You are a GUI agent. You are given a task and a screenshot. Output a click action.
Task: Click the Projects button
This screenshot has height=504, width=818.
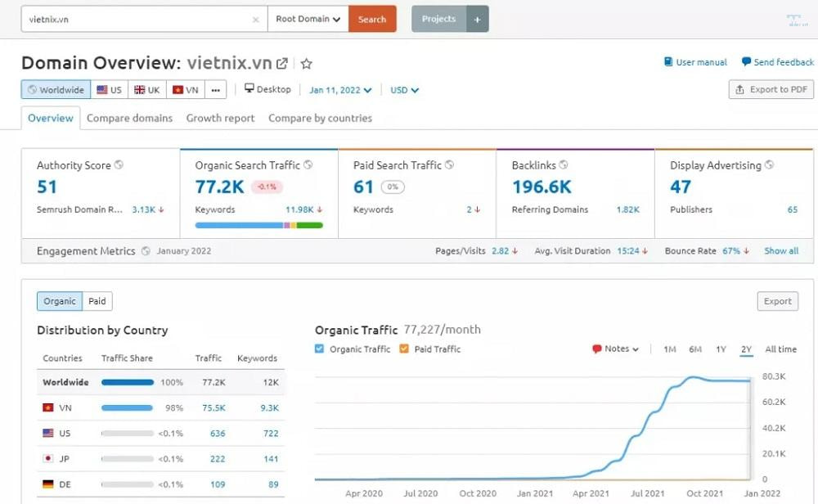(x=438, y=20)
